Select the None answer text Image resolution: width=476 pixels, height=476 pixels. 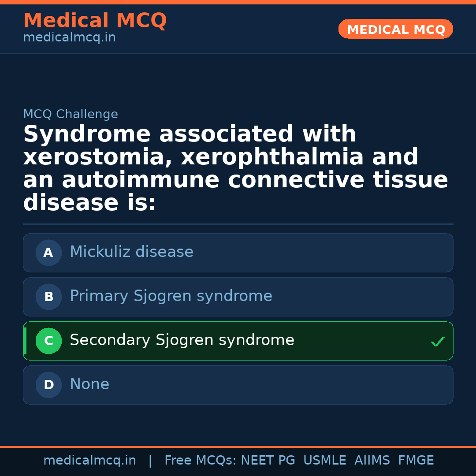click(x=89, y=384)
